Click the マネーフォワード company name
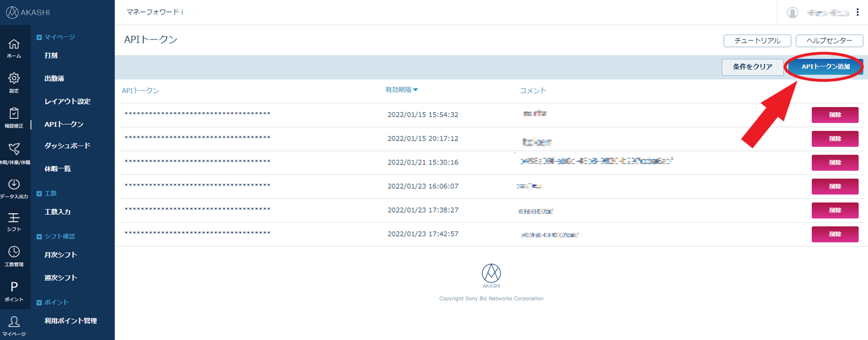This screenshot has height=340, width=868. (x=155, y=12)
